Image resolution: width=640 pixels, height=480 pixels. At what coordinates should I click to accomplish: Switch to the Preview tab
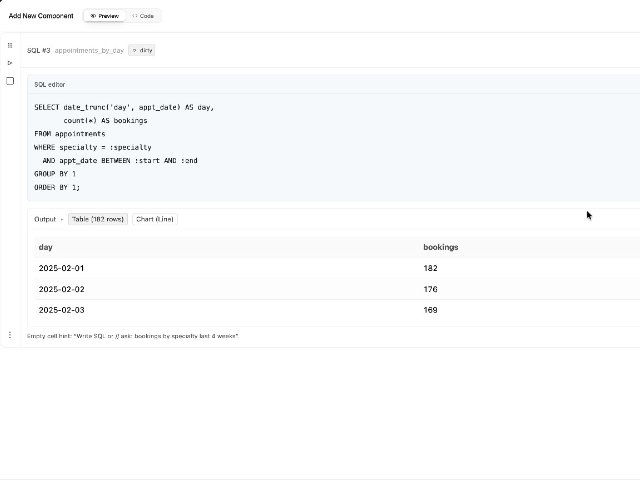pos(104,16)
